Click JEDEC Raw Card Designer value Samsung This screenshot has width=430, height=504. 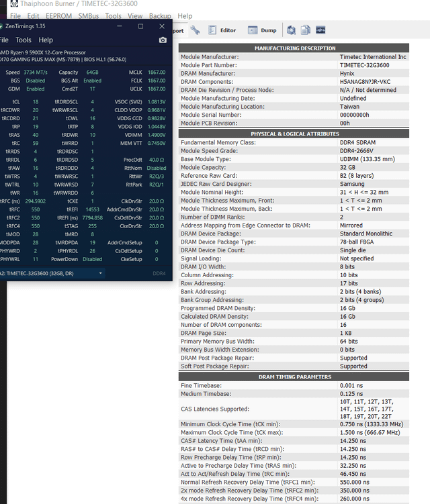[x=352, y=184]
